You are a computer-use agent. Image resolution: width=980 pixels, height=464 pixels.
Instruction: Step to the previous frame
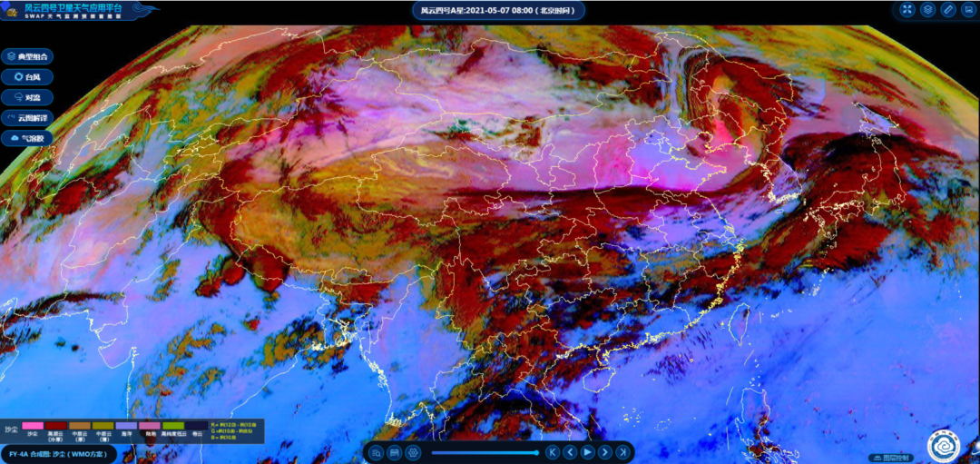[570, 452]
